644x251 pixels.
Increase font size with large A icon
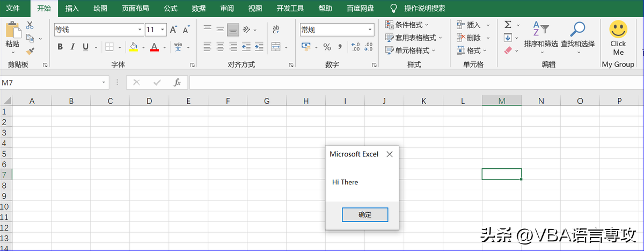tap(173, 30)
